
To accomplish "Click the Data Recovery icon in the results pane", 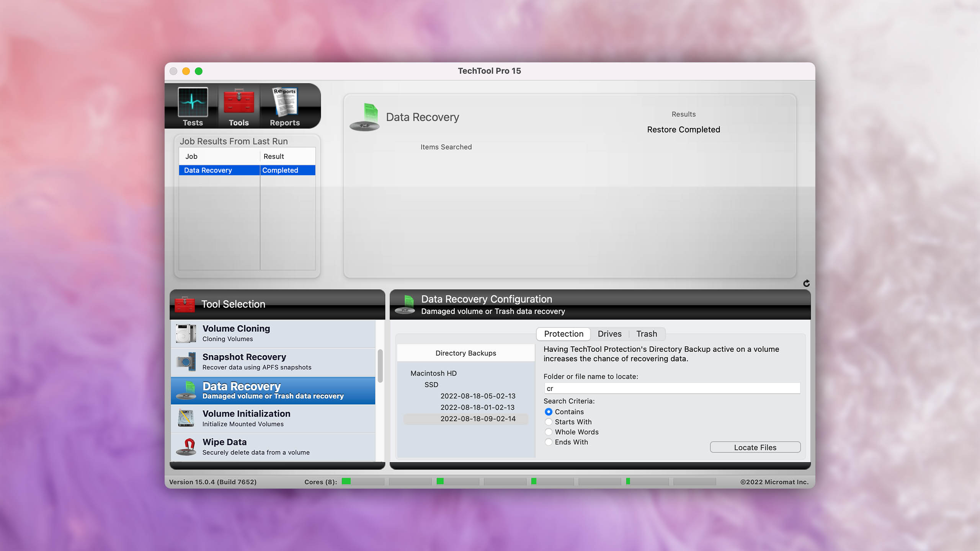I will click(364, 117).
